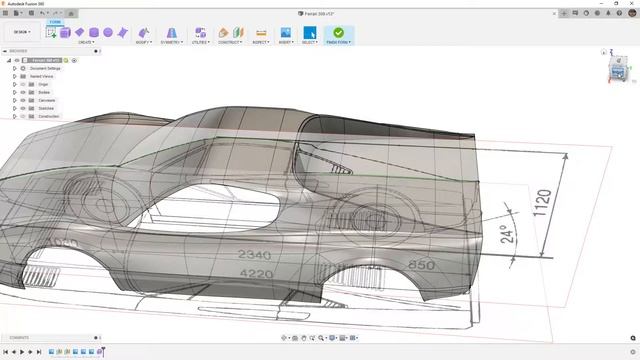
Task: Go to end of timeline
Action: (39, 352)
